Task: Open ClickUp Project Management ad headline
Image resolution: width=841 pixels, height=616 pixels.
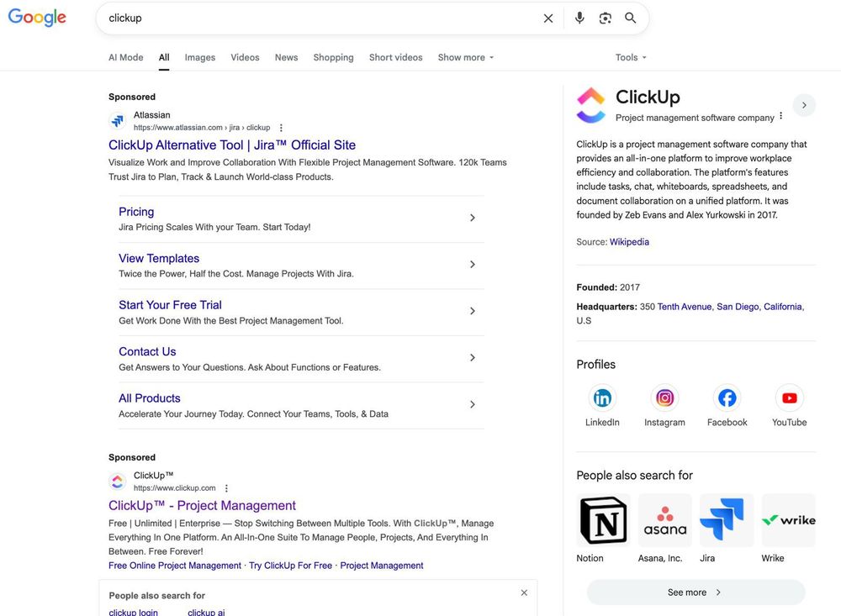Action: click(x=202, y=506)
